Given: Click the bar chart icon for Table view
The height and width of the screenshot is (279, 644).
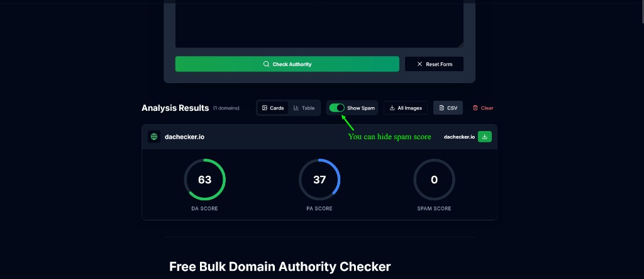Looking at the screenshot, I should coord(296,108).
